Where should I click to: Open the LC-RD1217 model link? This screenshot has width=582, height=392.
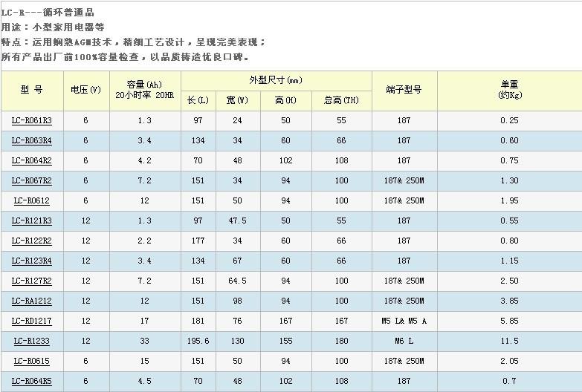(x=31, y=321)
